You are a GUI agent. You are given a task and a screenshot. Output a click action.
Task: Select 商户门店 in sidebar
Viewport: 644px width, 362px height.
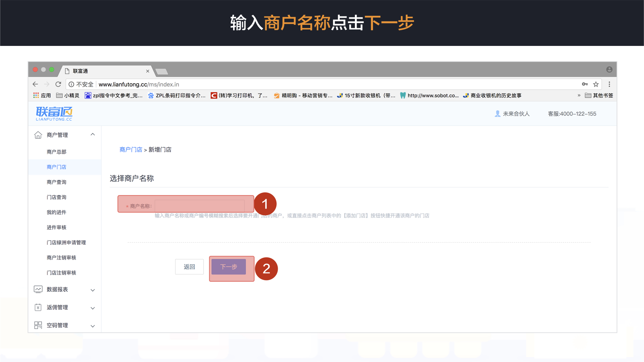pyautogui.click(x=56, y=167)
